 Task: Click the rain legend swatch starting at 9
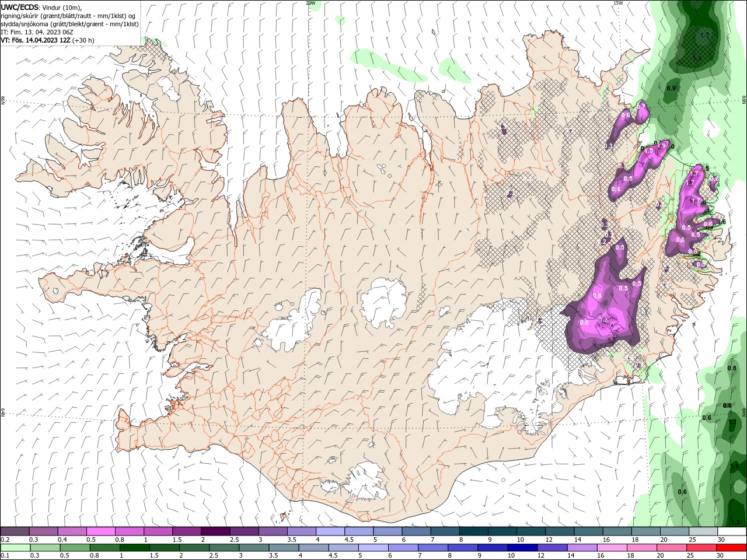[x=493, y=548]
